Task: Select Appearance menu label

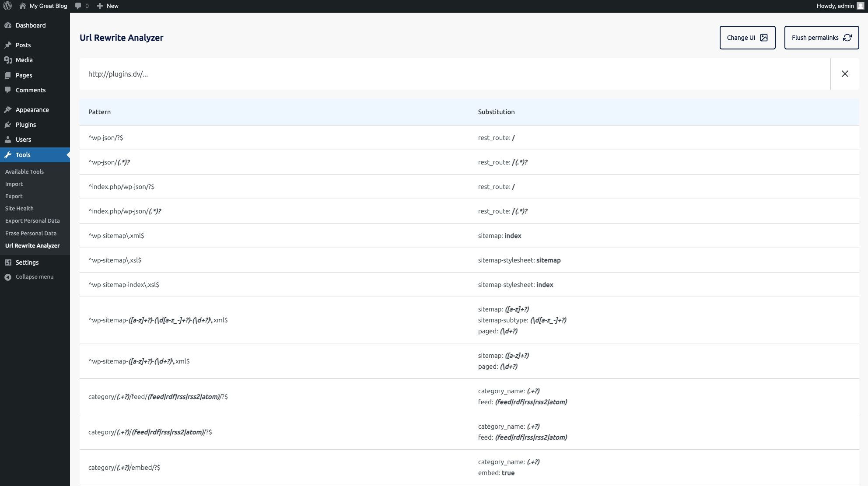Action: pos(32,110)
